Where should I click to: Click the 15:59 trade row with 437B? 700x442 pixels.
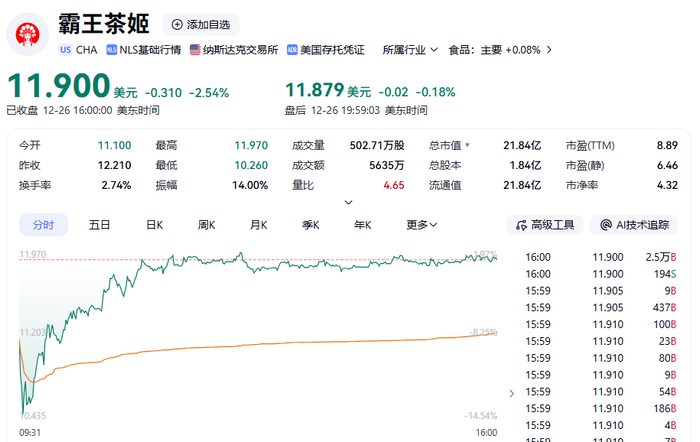point(601,308)
